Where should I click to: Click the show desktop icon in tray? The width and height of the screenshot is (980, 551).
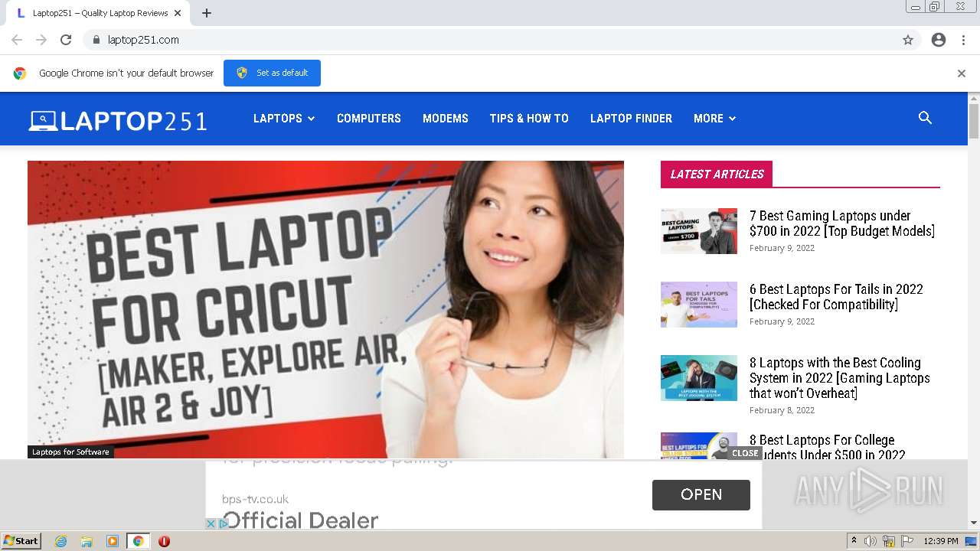tap(972, 541)
